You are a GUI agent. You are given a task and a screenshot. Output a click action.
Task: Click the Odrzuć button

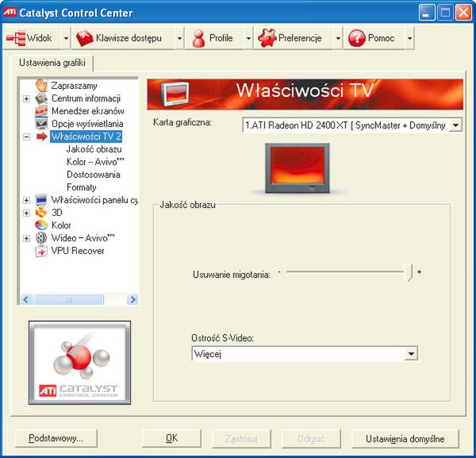click(311, 438)
